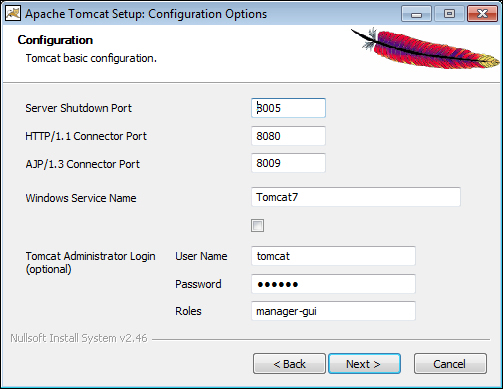Click the Configuration heading
The width and height of the screenshot is (503, 389).
[55, 40]
